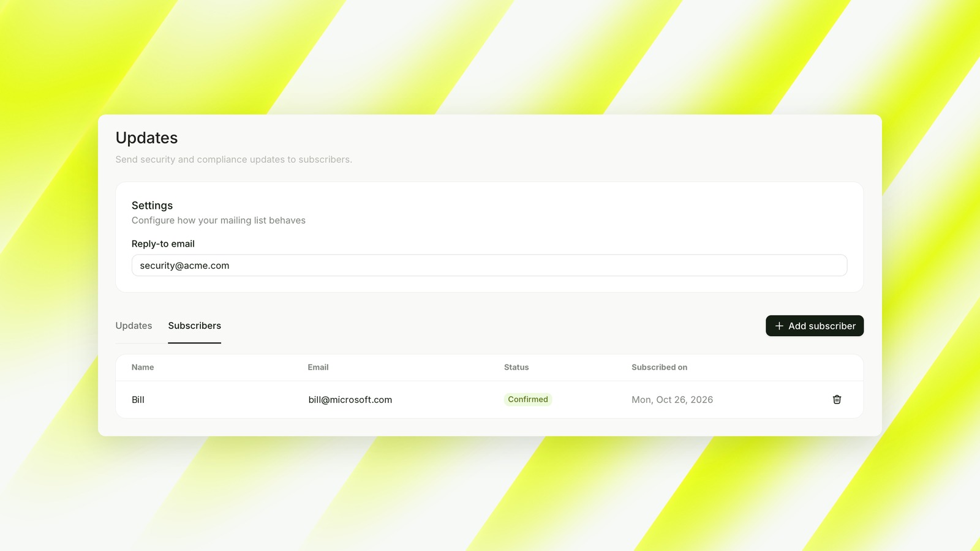980x551 pixels.
Task: Click the Confirmed status badge
Action: point(528,399)
